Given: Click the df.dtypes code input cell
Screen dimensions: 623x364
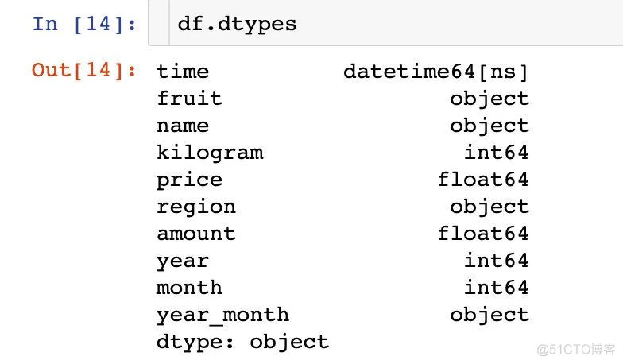Looking at the screenshot, I should pyautogui.click(x=385, y=22).
